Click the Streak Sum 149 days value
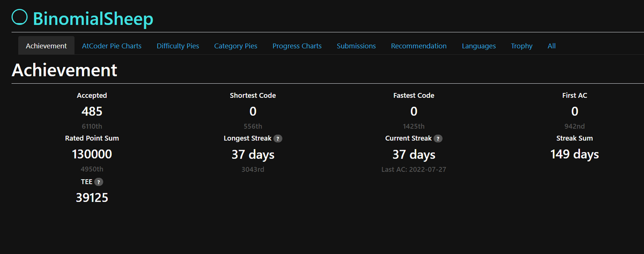Viewport: 644px width, 254px height. tap(575, 154)
